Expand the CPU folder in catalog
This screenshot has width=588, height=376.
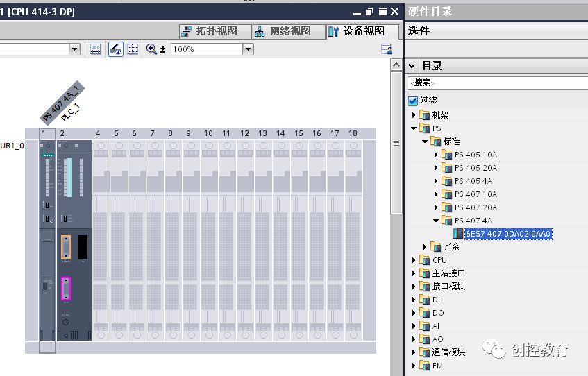[x=414, y=259]
